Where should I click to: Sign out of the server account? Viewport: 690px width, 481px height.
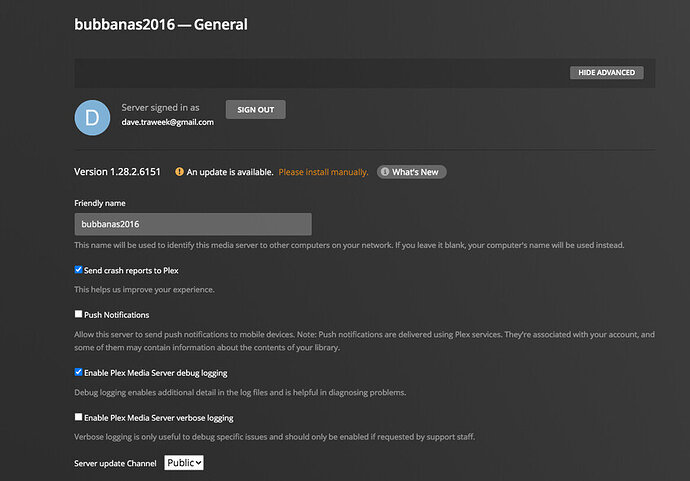point(256,110)
